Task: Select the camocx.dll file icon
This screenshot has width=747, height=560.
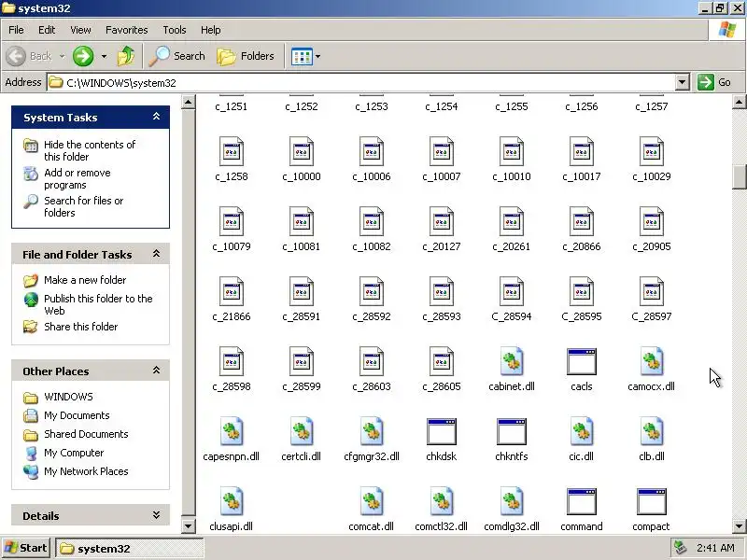Action: click(x=651, y=361)
